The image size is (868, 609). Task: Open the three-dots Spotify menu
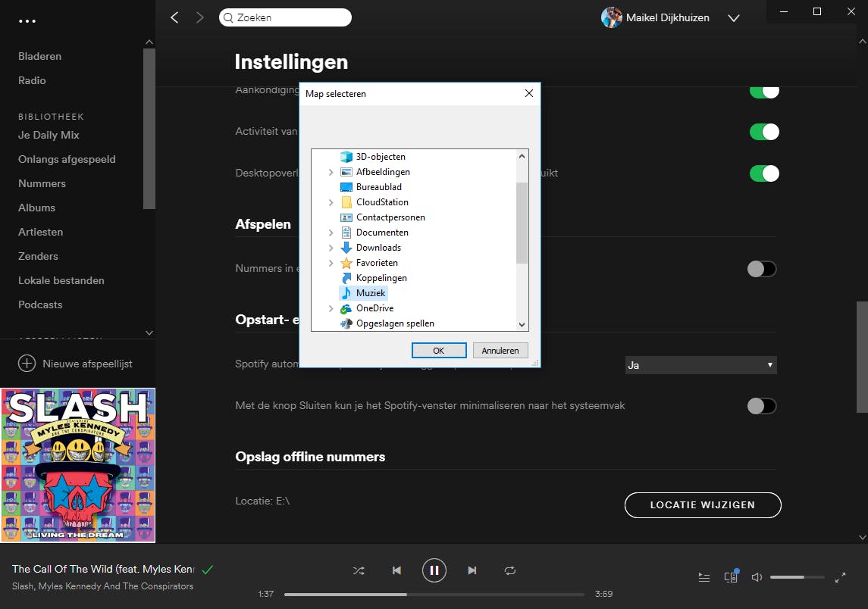27,21
